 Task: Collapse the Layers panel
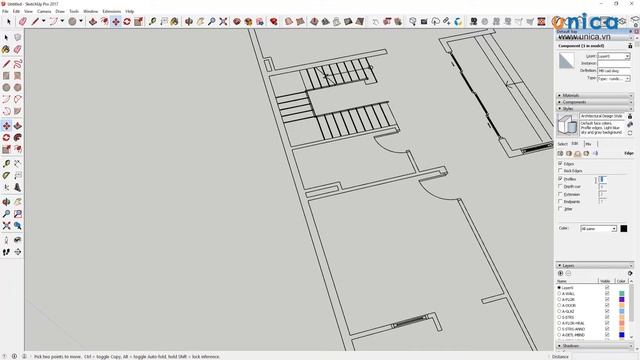(595, 265)
